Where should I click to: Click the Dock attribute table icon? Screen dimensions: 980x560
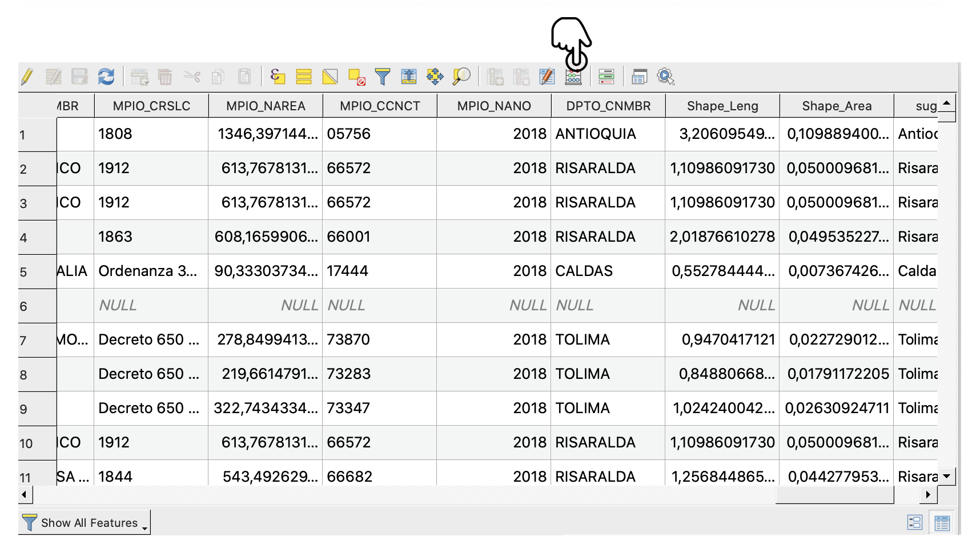point(640,76)
